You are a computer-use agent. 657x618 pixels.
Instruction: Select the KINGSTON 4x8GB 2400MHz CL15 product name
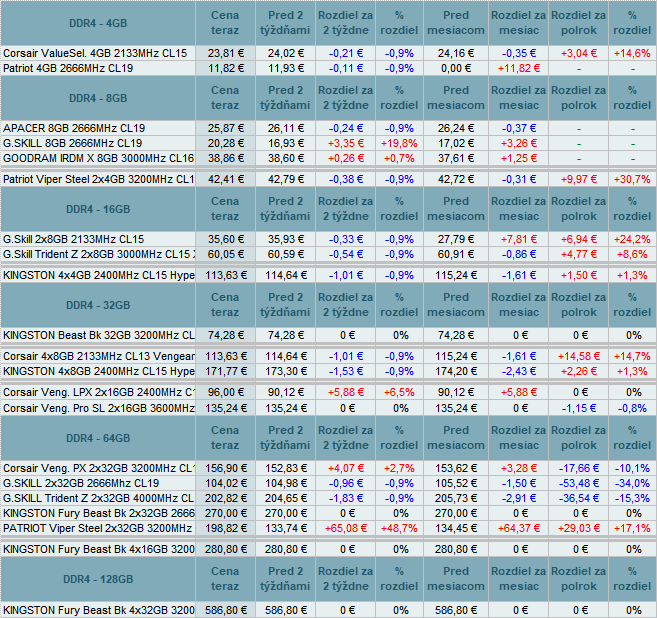click(x=98, y=371)
